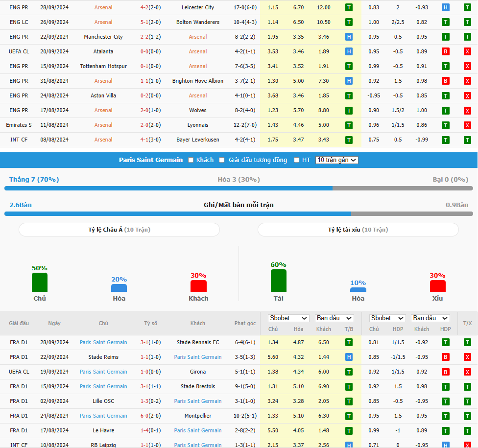This screenshot has height=448, width=478.
Task: Click the 4-2(2-0) score in Leicester City row
Action: pyautogui.click(x=150, y=7)
